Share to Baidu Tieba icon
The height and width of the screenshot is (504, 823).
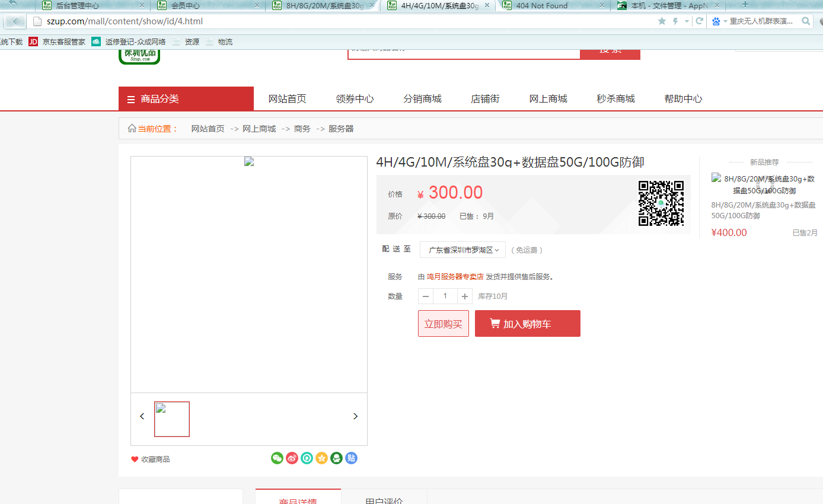tap(351, 458)
